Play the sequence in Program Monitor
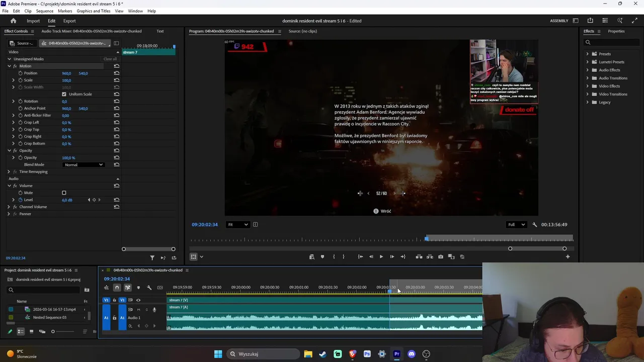This screenshot has width=644, height=362. 381,257
